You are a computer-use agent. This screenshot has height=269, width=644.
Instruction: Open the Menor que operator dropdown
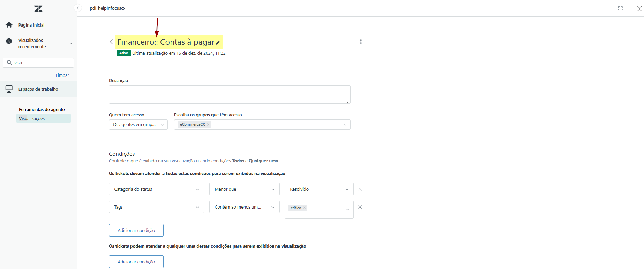click(244, 189)
